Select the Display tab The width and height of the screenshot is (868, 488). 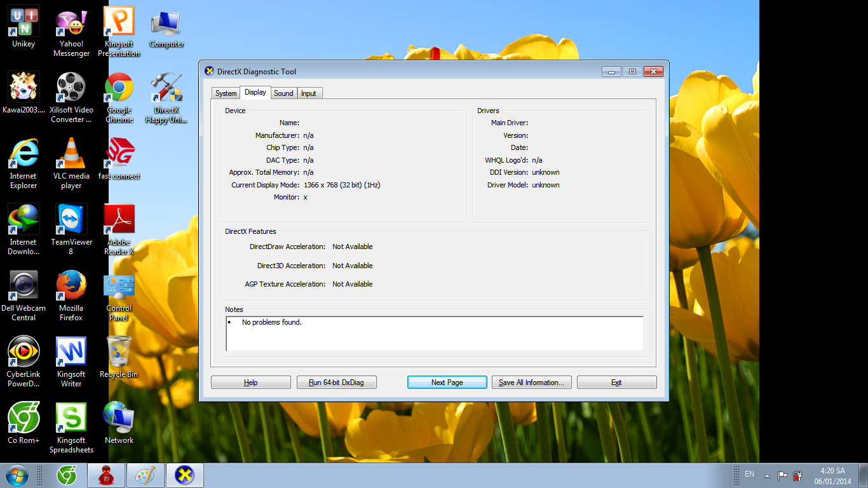[x=255, y=92]
